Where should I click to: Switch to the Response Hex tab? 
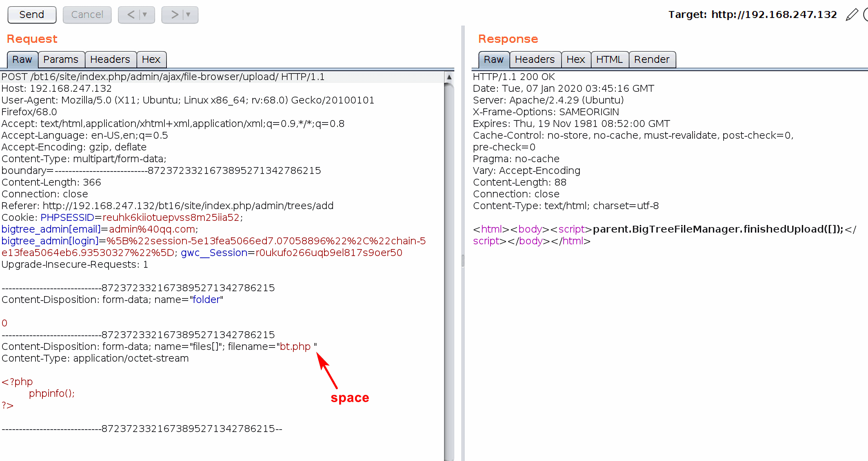[x=576, y=60]
